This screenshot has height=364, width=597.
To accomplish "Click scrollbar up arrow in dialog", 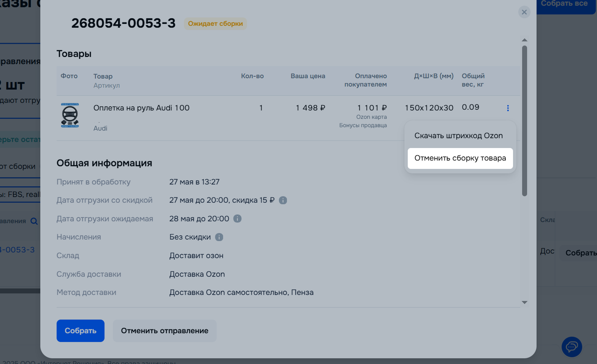I will (524, 40).
